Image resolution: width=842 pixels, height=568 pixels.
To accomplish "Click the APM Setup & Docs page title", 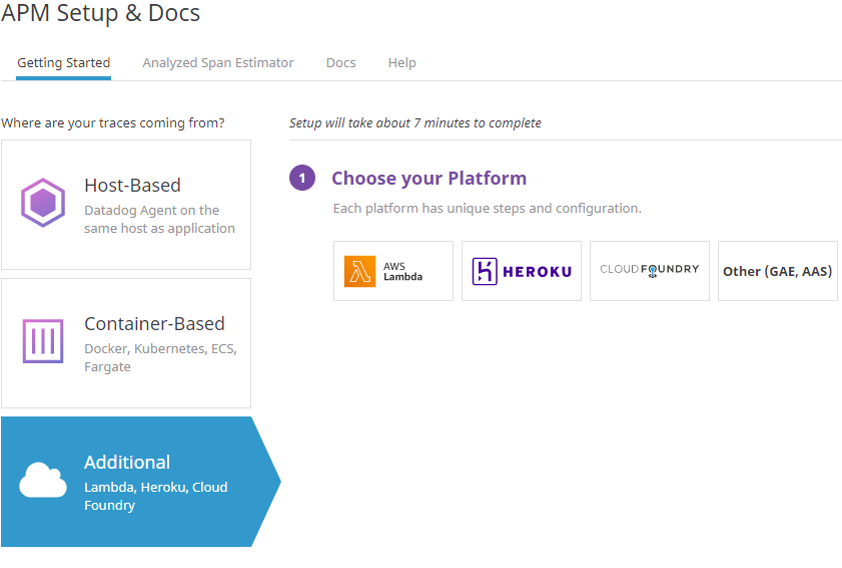I will 101,14.
